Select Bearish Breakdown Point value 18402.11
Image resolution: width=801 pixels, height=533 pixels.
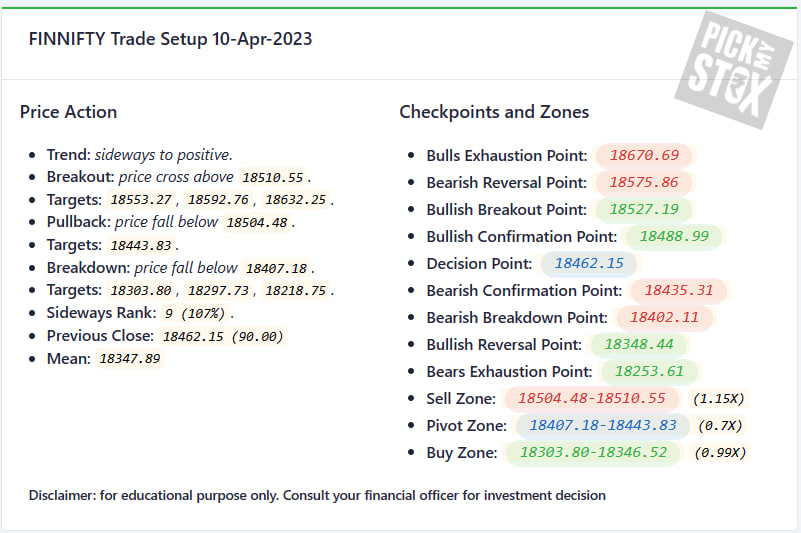[x=664, y=318]
